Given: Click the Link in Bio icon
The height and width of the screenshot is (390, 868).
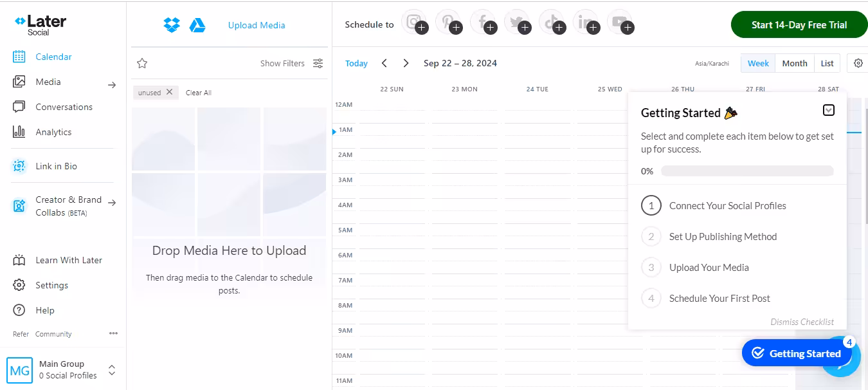Looking at the screenshot, I should tap(19, 166).
